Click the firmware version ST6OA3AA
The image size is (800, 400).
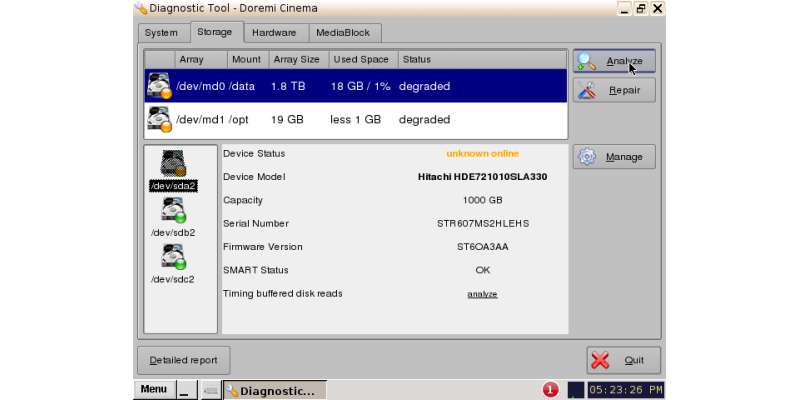coord(483,247)
